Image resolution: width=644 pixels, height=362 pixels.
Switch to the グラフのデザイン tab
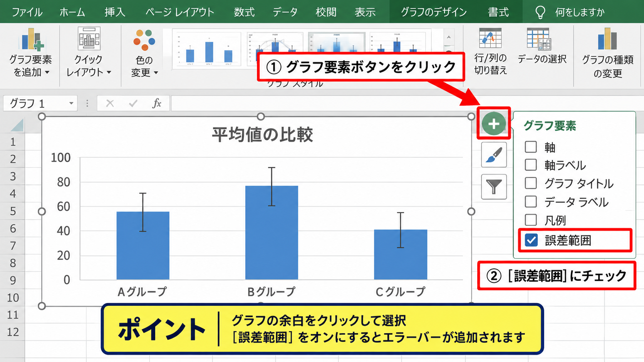click(434, 12)
